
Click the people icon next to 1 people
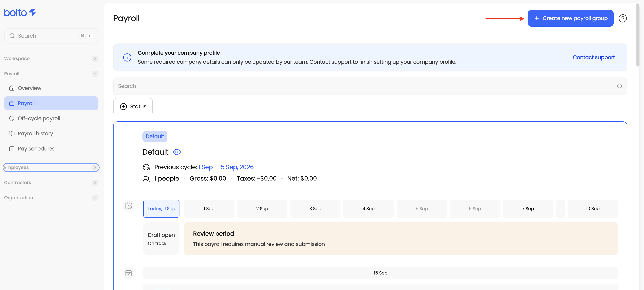point(146,179)
